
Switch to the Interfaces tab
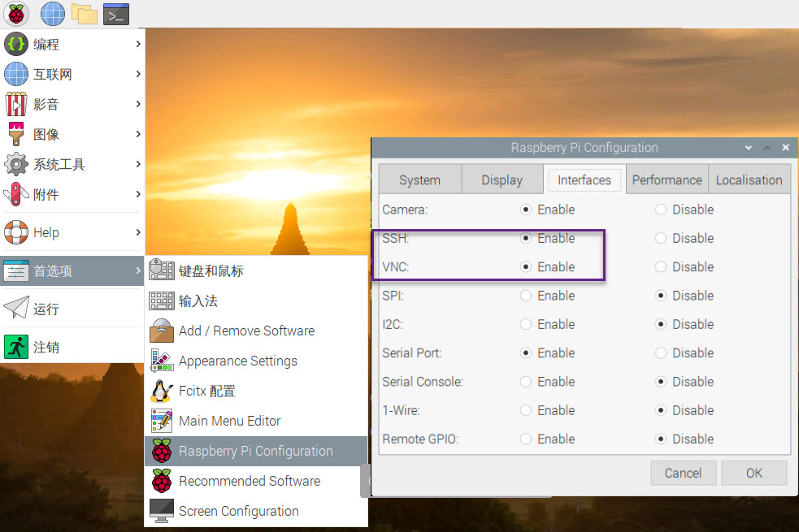tap(584, 179)
